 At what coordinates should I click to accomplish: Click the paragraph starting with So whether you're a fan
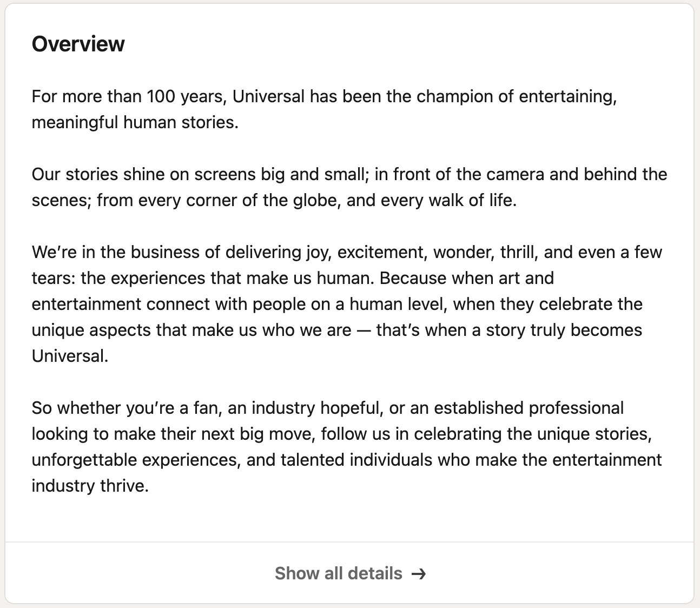347,447
